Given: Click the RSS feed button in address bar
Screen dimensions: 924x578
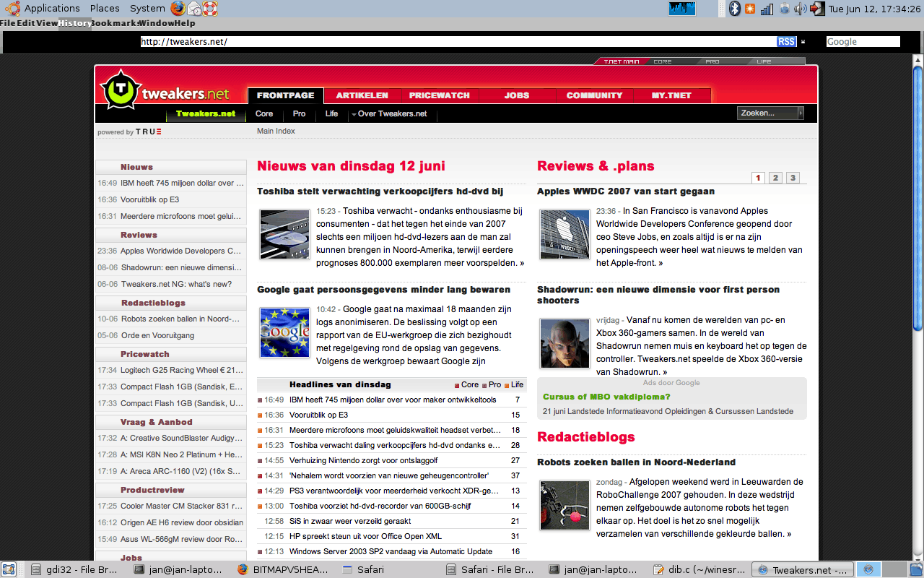Looking at the screenshot, I should [x=786, y=42].
